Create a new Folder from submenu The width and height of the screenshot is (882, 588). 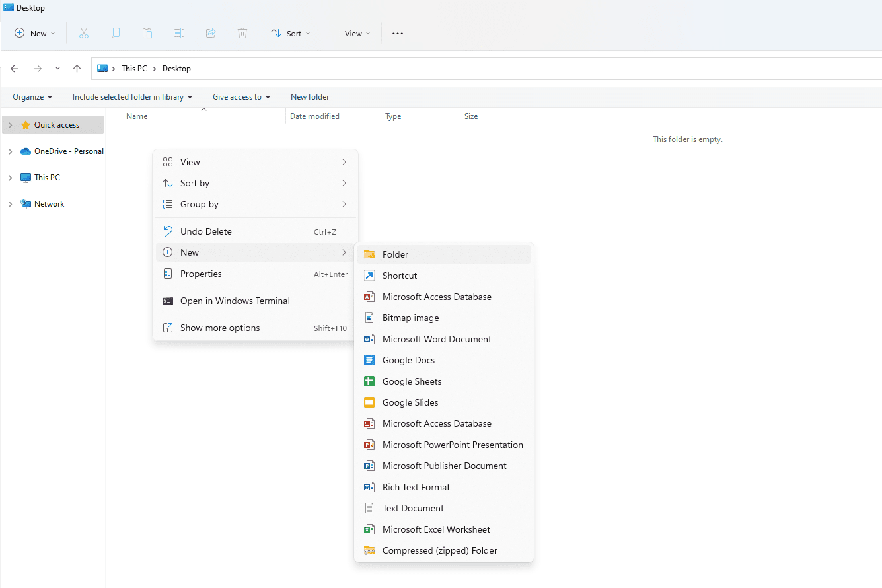click(x=444, y=254)
